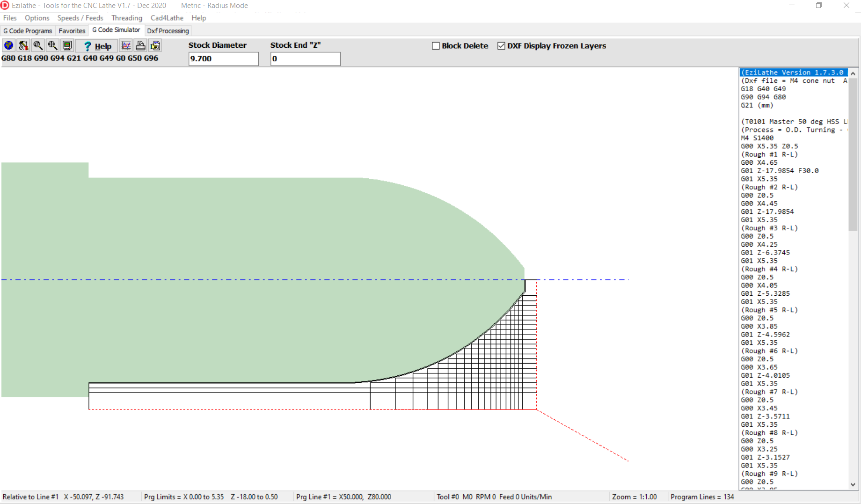Open the tools settings icon with hammer and wrench
The image size is (861, 504).
[23, 45]
